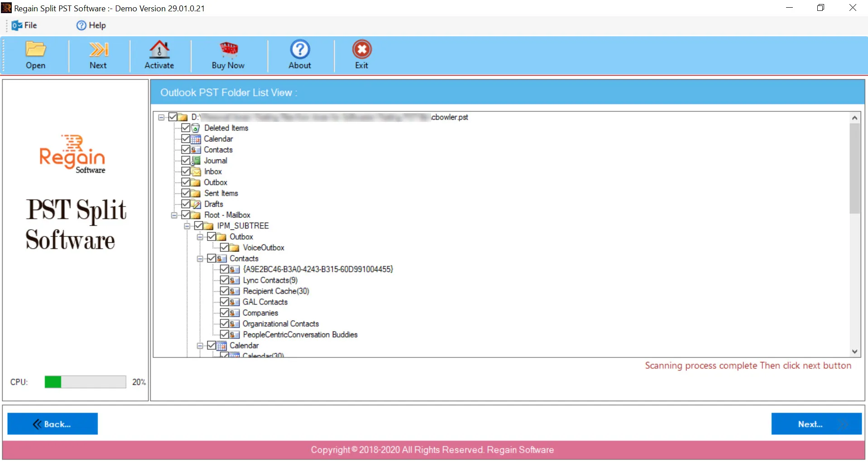Open the Activate license toolbar icon
Viewport: 868px width, 462px height.
(x=159, y=49)
